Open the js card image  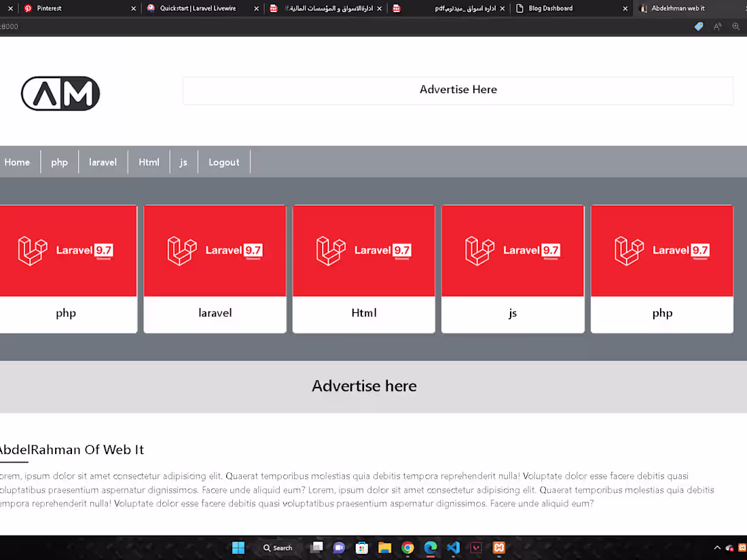click(513, 250)
